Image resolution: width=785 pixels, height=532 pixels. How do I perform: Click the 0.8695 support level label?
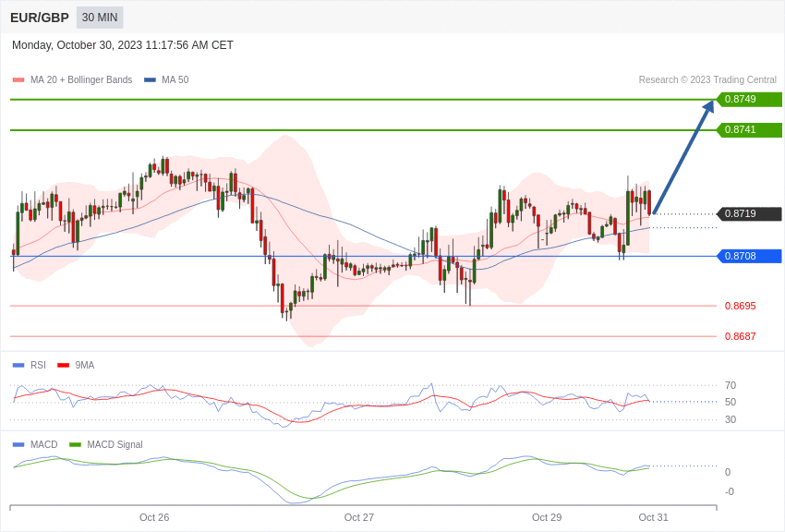click(x=741, y=306)
